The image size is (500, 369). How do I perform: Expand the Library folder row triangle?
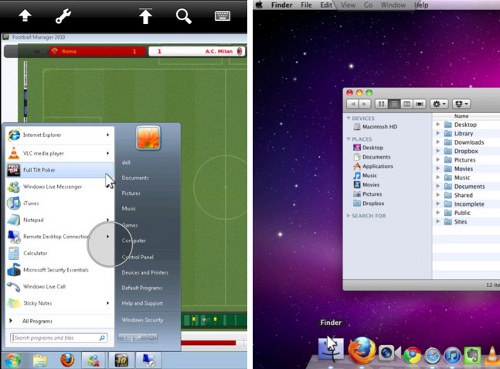coord(438,133)
